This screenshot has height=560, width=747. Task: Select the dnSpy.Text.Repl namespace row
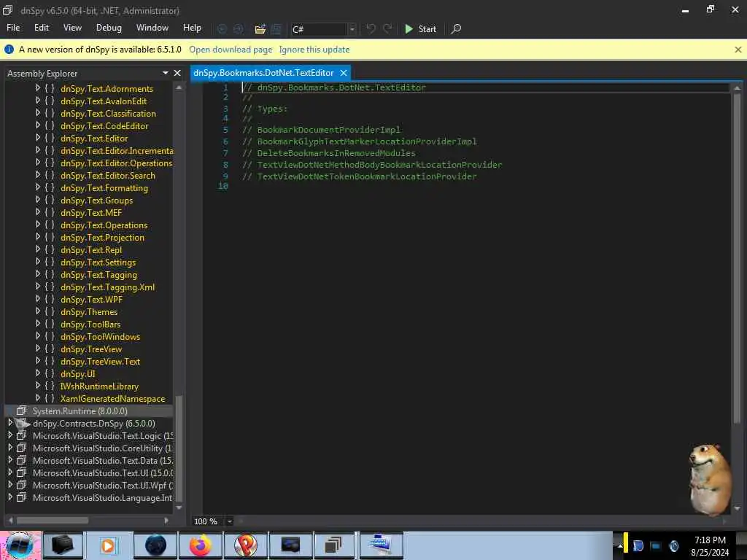pos(91,249)
